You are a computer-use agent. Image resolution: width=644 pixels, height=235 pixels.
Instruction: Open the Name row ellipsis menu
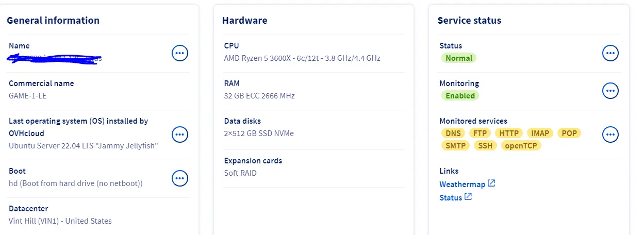[180, 53]
